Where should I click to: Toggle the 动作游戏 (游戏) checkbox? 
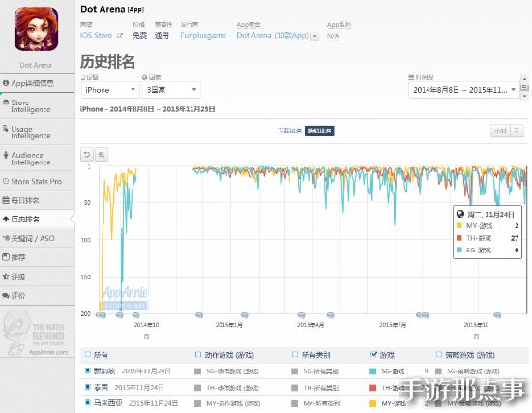pyautogui.click(x=197, y=354)
